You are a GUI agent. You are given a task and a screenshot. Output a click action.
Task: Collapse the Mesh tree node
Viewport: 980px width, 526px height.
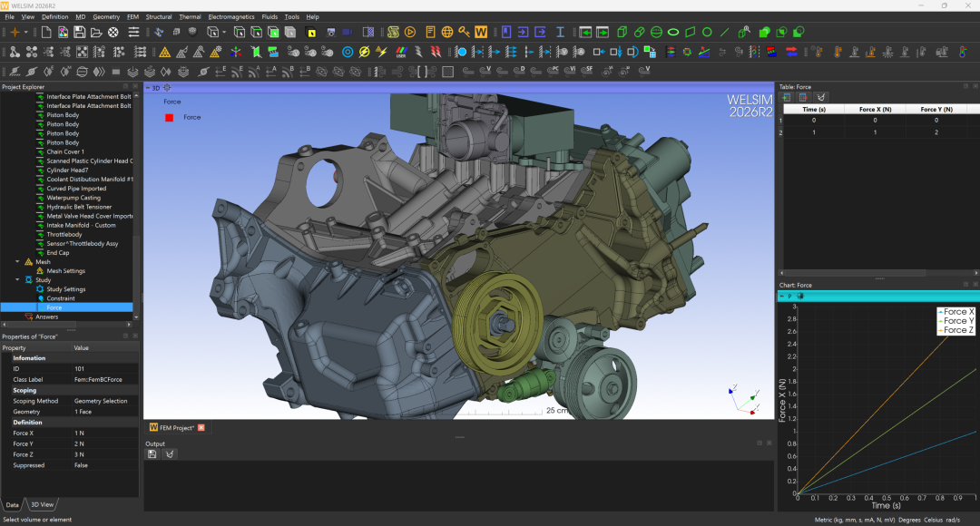coord(17,262)
